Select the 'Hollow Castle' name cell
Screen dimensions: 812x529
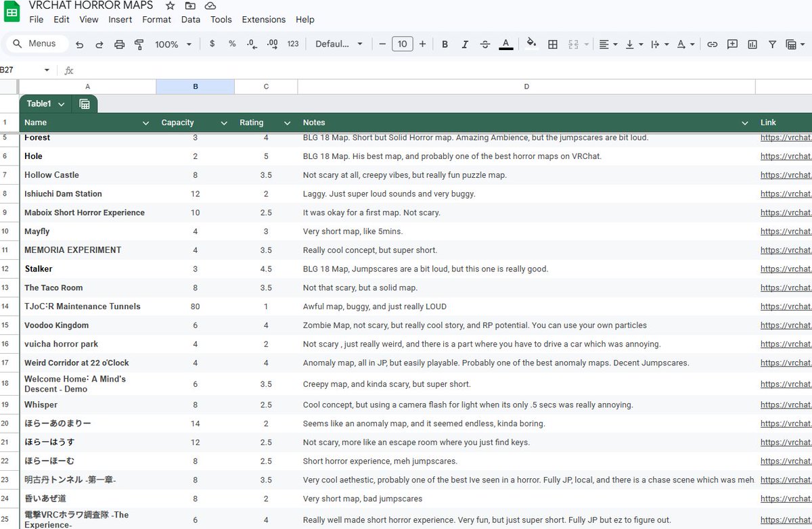point(87,175)
